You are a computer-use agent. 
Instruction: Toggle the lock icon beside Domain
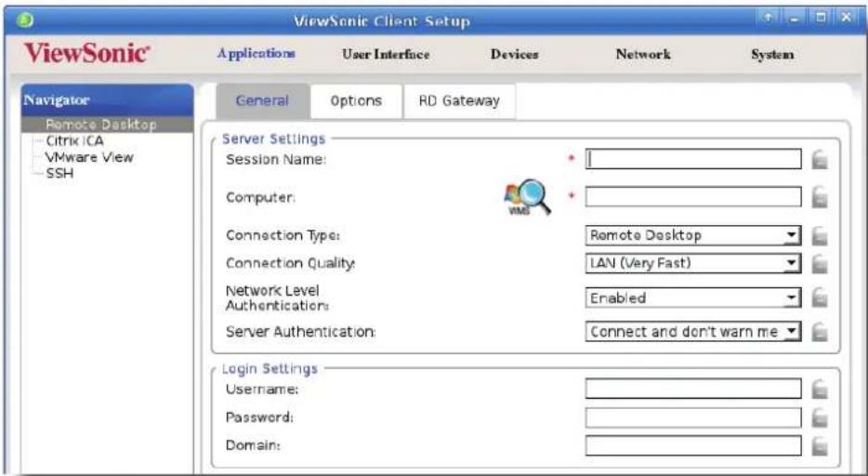pyautogui.click(x=820, y=446)
